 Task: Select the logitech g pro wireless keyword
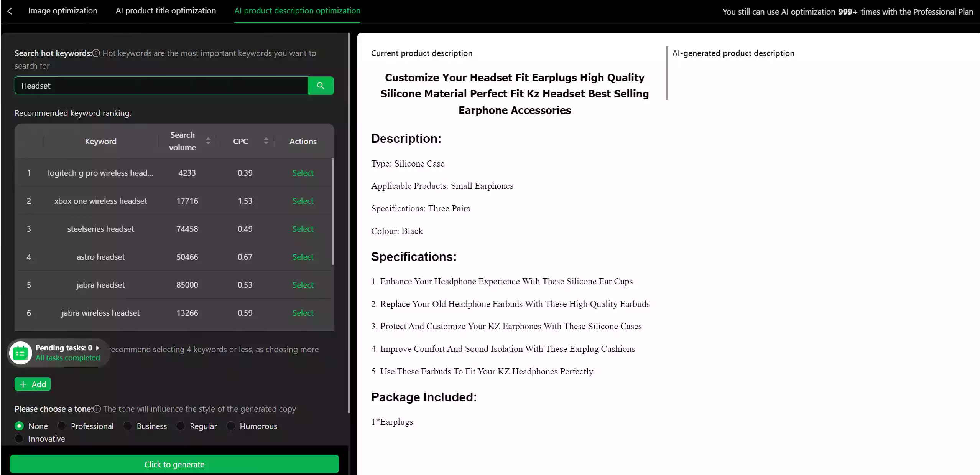point(303,173)
